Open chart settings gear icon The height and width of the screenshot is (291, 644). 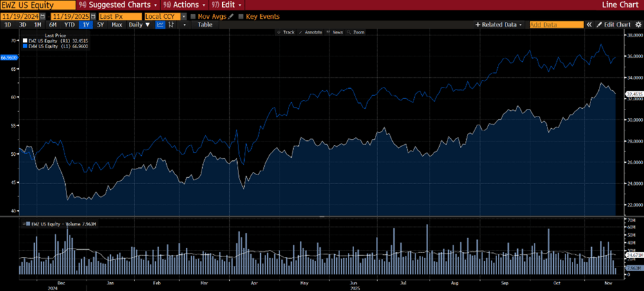coord(638,24)
